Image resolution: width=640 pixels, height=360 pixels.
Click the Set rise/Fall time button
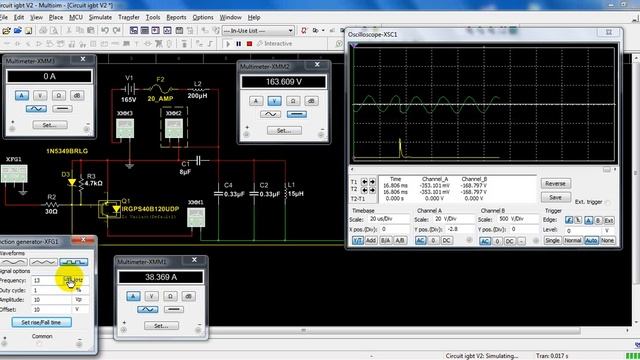click(x=42, y=322)
